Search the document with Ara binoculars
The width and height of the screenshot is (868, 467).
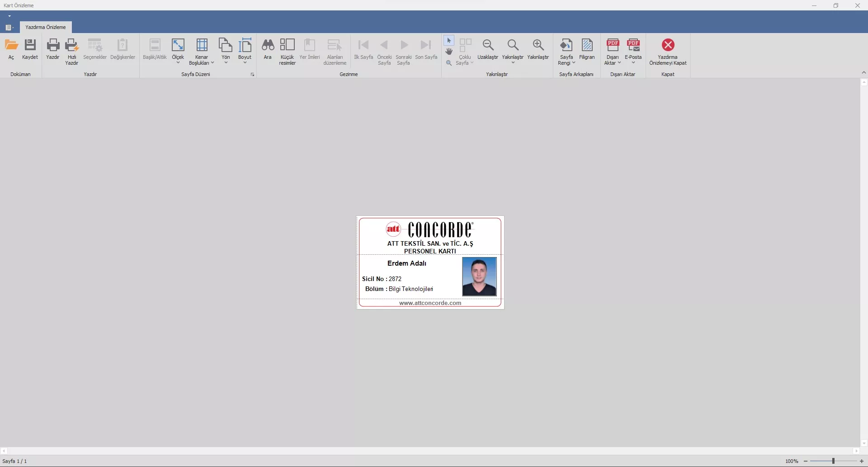tap(268, 50)
